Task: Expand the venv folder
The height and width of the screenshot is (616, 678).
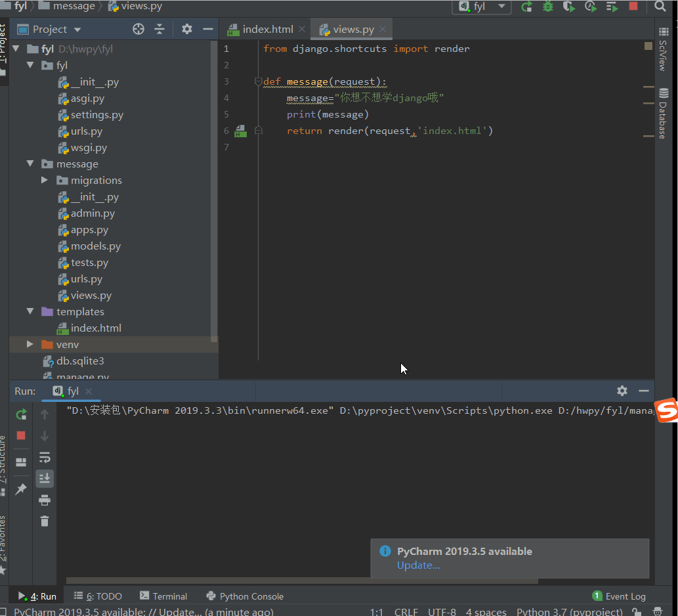Action: click(x=30, y=344)
